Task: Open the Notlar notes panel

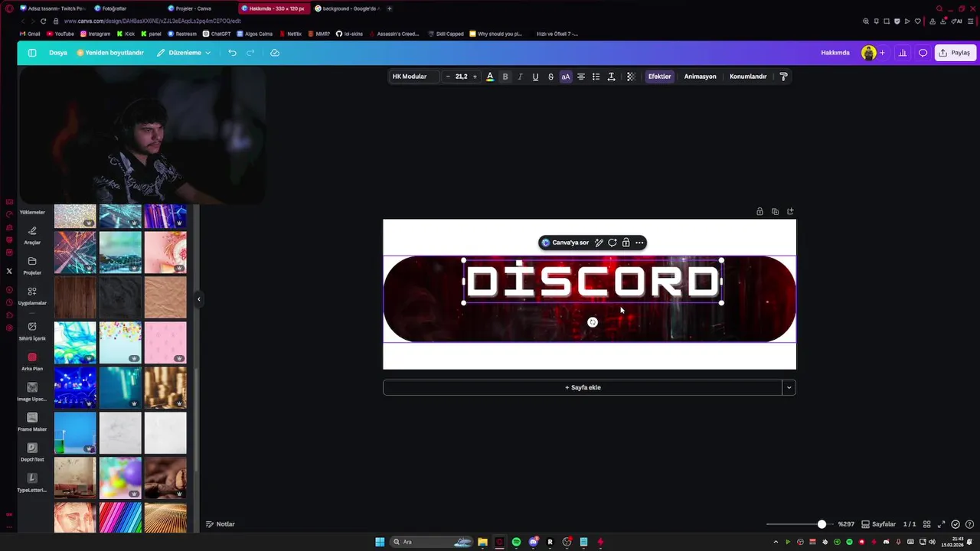Action: tap(220, 524)
